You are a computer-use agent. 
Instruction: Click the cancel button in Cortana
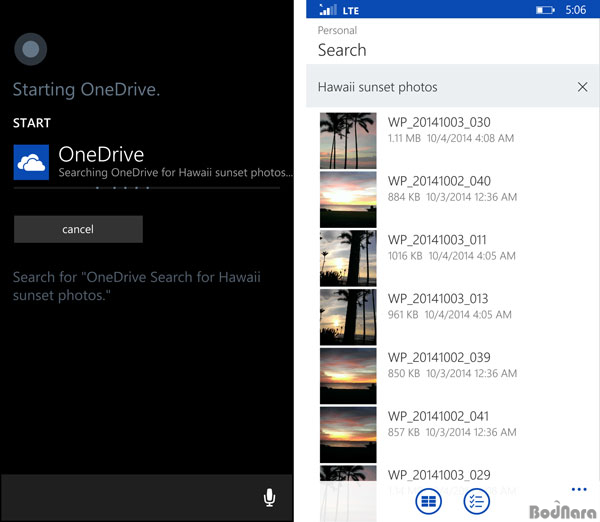(x=78, y=229)
